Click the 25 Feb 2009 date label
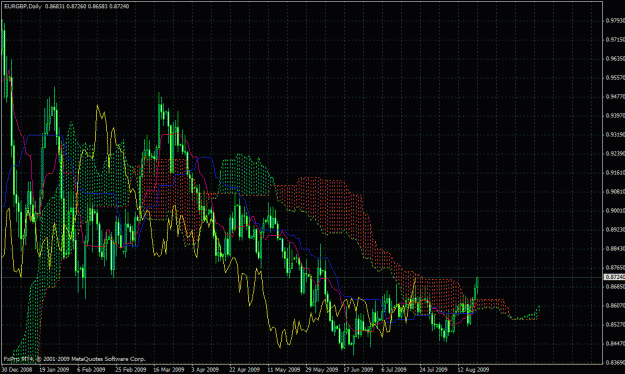 131,370
